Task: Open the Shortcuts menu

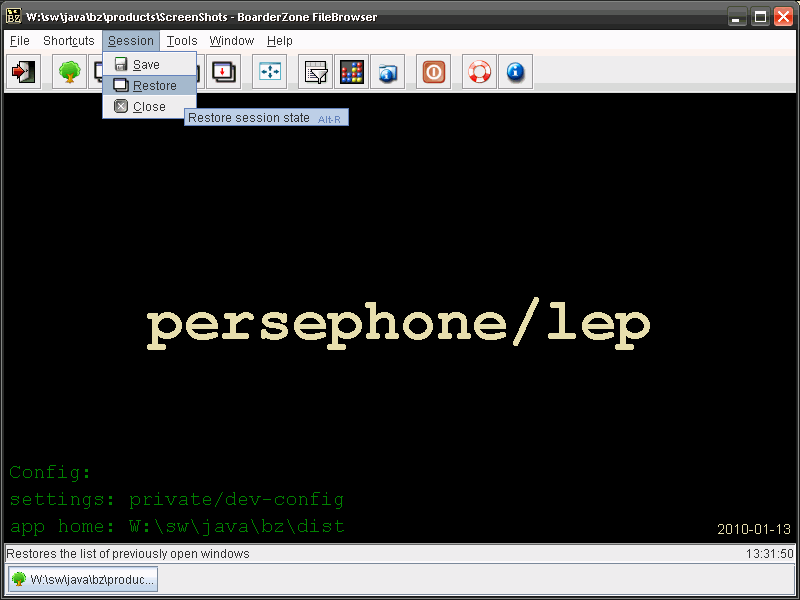Action: [x=68, y=41]
